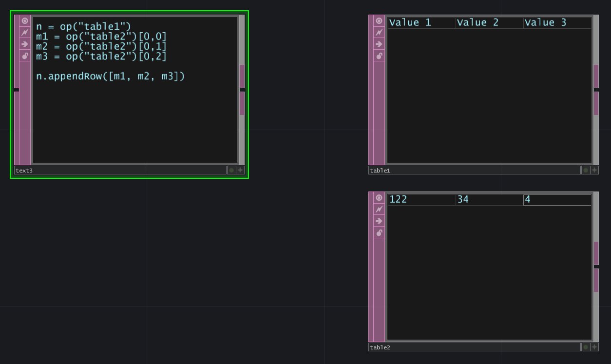The height and width of the screenshot is (364, 611).
Task: Toggle the viewer circle flag on text3
Action: click(25, 21)
